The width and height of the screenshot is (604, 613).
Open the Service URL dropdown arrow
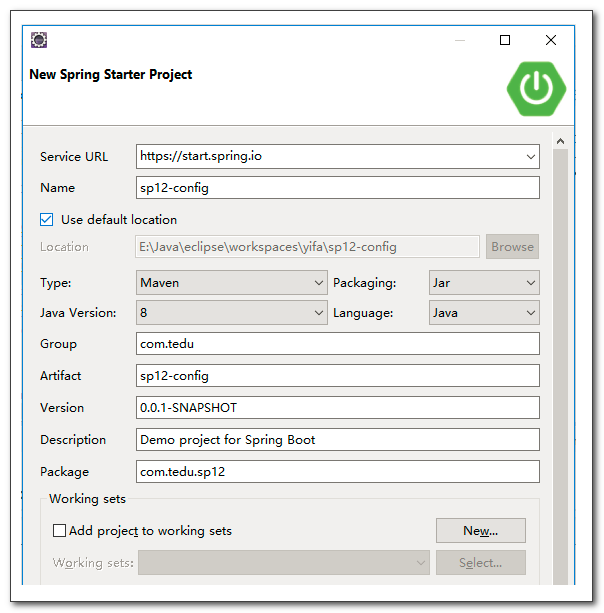(531, 157)
